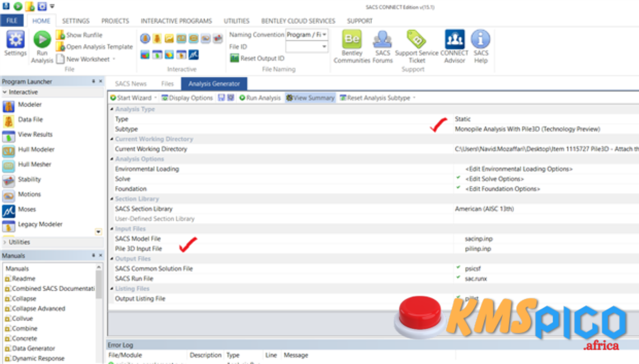Open the FILE menu
639x364 pixels.
coord(12,21)
